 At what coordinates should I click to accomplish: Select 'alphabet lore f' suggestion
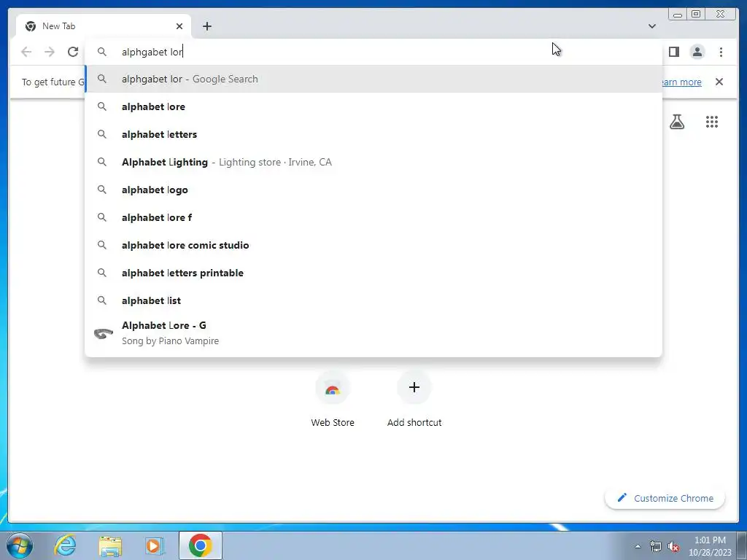tap(373, 217)
